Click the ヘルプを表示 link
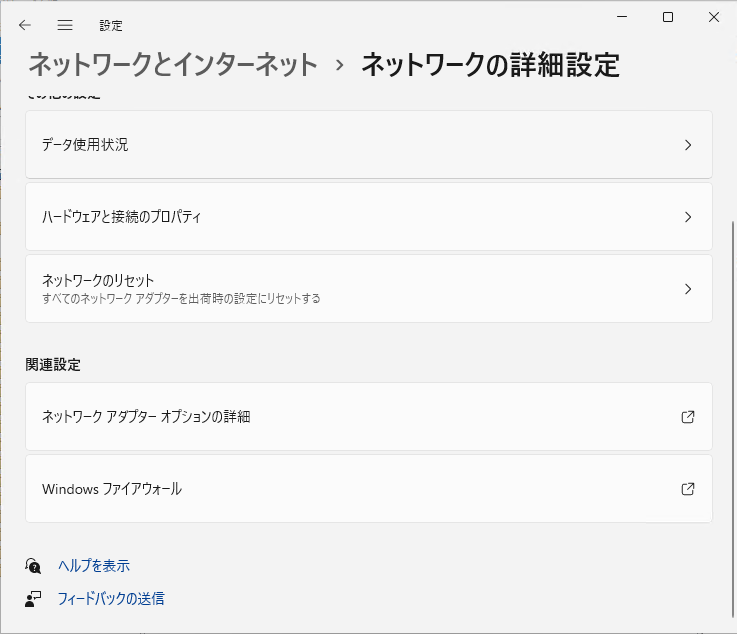Screen dimensions: 737x634 coord(94,566)
